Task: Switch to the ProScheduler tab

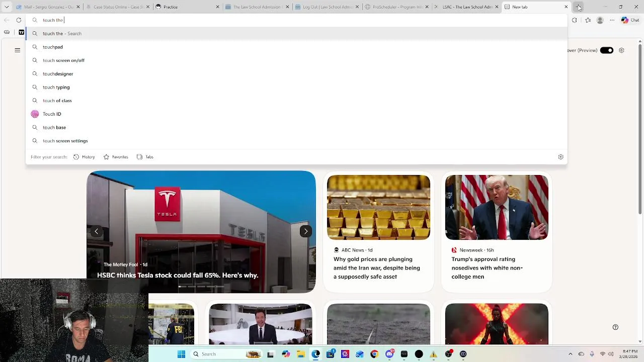Action: 396,7
